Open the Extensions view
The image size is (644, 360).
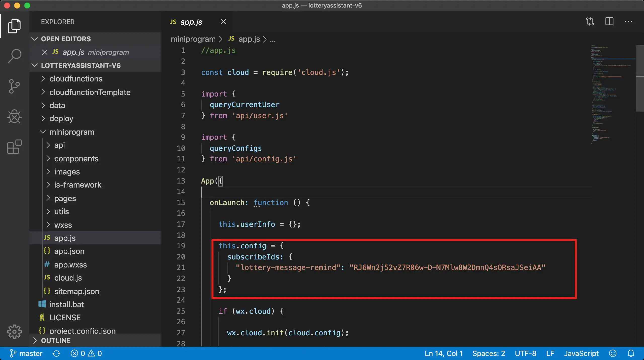14,147
